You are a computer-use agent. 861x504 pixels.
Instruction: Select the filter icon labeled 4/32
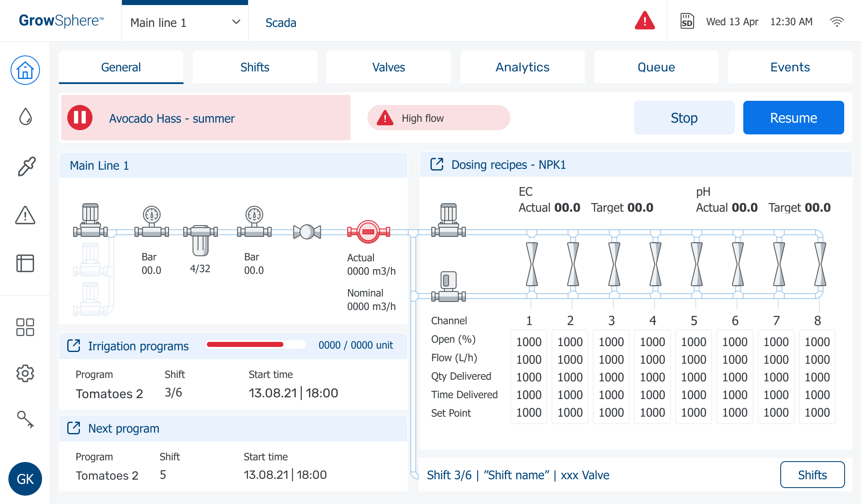tap(201, 240)
